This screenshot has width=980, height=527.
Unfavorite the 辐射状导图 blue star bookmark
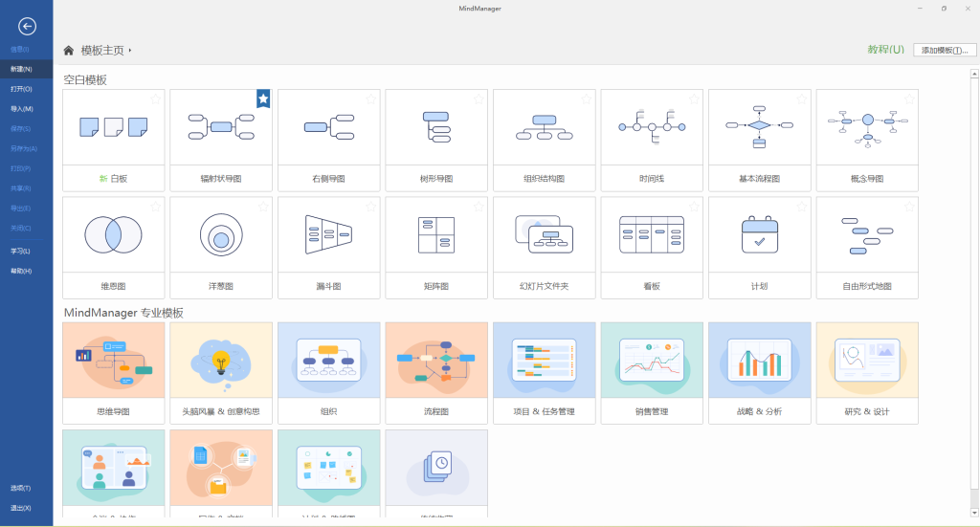point(263,98)
